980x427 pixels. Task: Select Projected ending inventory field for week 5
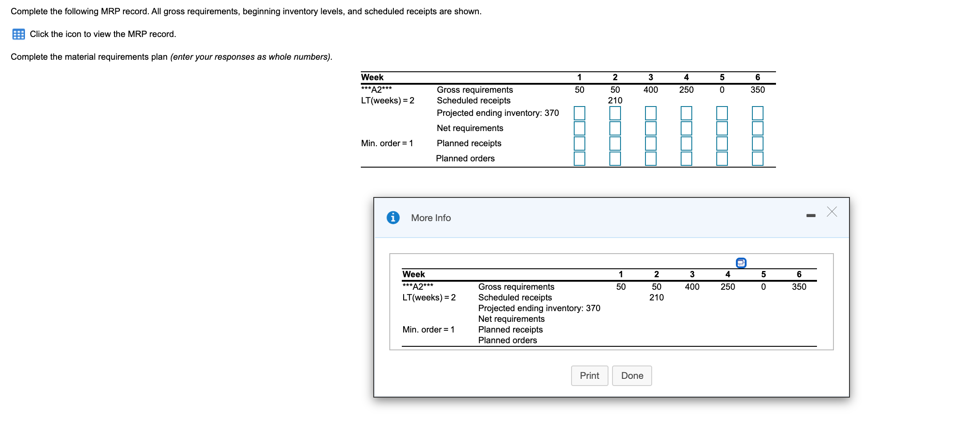pos(722,113)
